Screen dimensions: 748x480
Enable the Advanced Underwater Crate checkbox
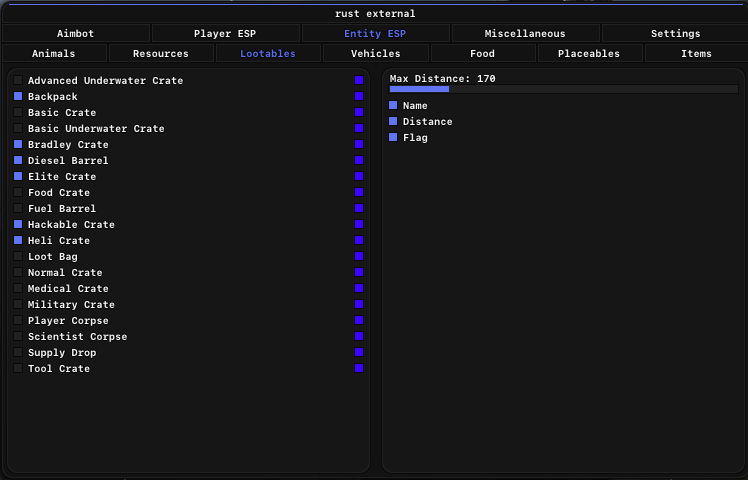(x=18, y=80)
